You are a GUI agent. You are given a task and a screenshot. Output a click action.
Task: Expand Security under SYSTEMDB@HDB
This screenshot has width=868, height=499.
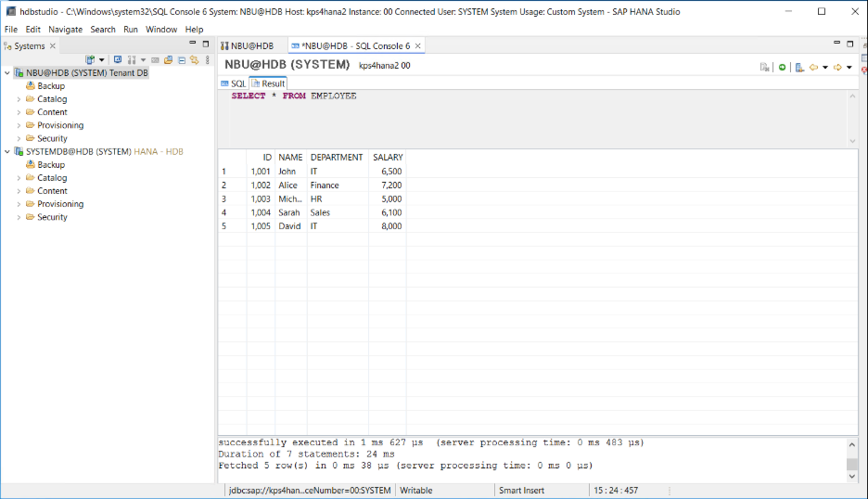coord(19,217)
